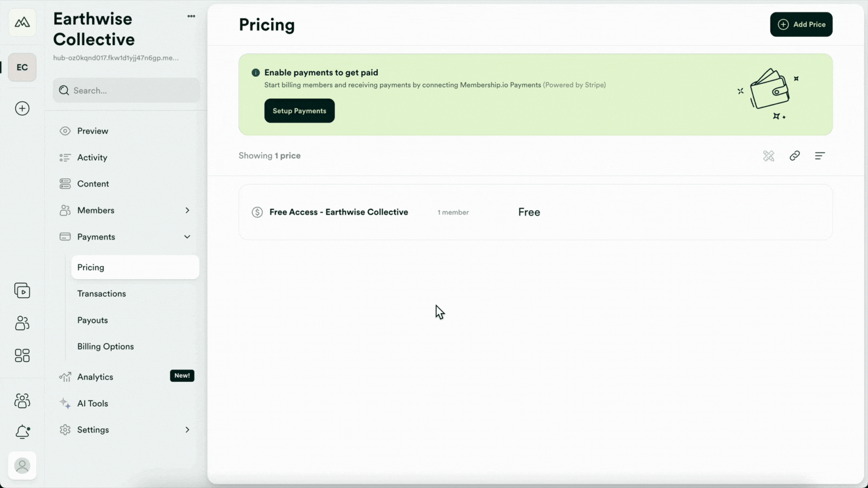Focus the Search input field

coord(126,90)
